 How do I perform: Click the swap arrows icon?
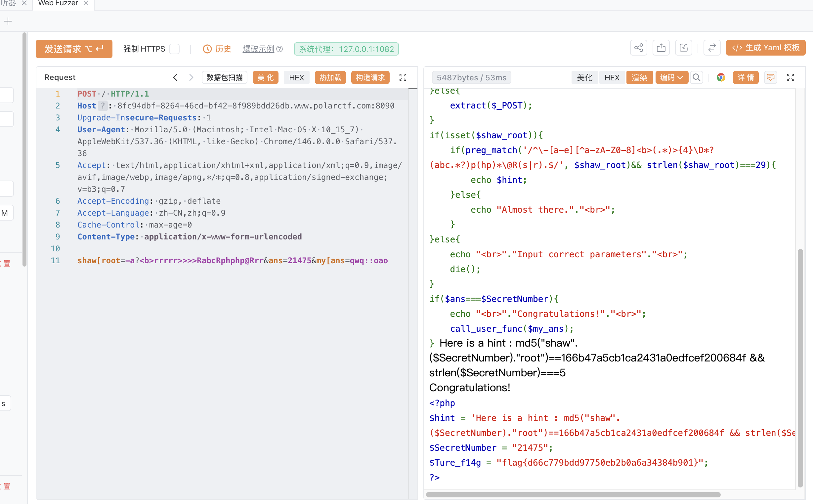click(x=712, y=48)
